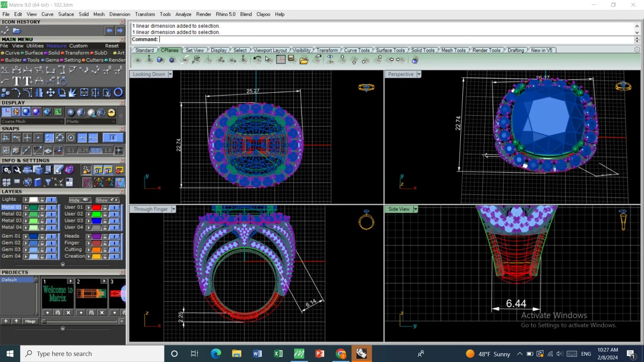644x362 pixels.
Task: Click the orange color swatch for Cutting layer
Action: pyautogui.click(x=97, y=250)
